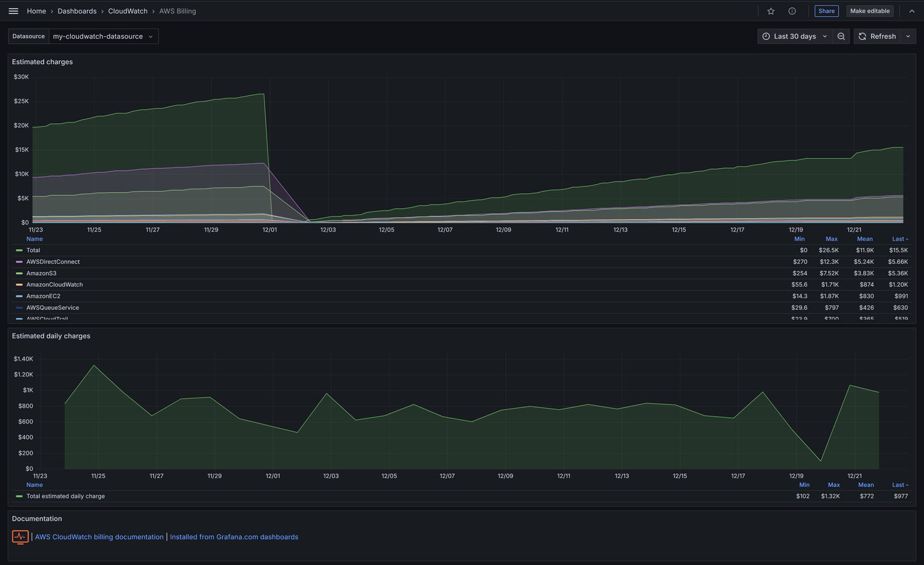Collapse top bar with chevron up icon
The width and height of the screenshot is (924, 565).
point(912,11)
